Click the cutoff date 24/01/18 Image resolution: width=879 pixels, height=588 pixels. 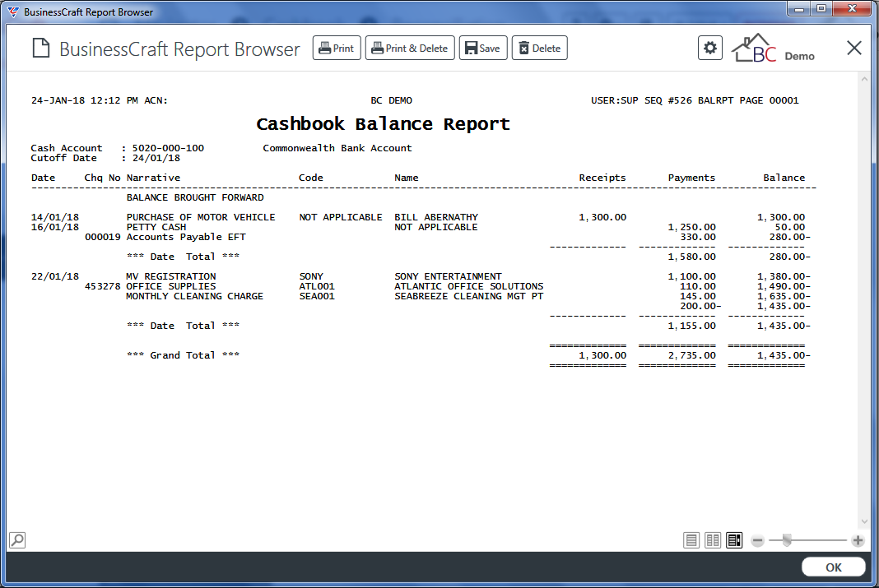tap(156, 159)
